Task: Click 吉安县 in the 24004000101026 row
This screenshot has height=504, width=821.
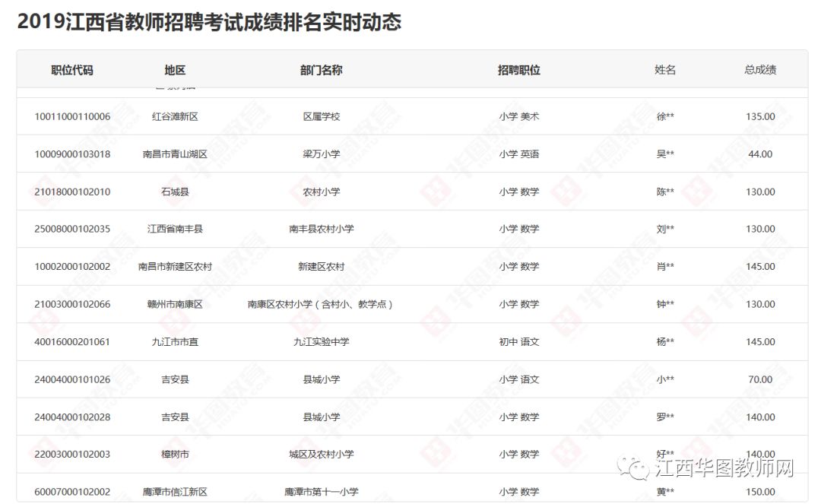Action: click(x=175, y=380)
